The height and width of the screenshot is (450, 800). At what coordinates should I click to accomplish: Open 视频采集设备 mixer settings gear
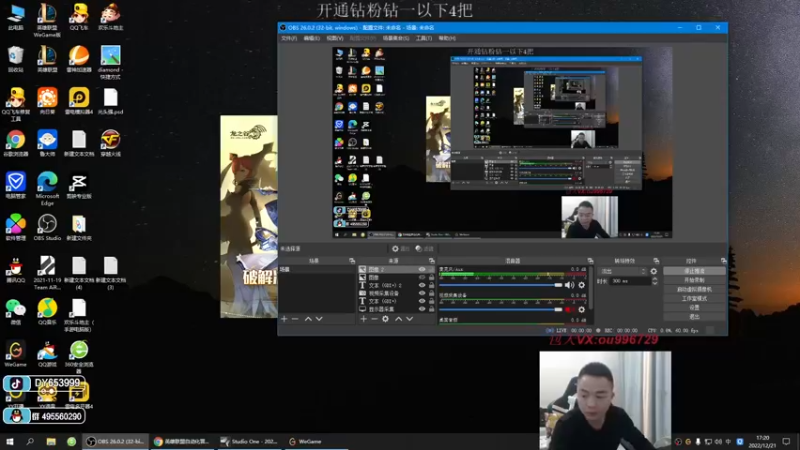click(x=582, y=310)
